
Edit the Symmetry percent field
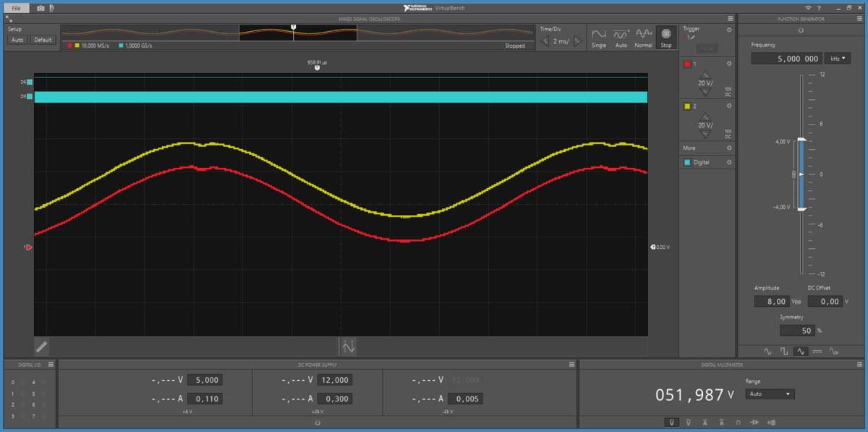tap(797, 331)
